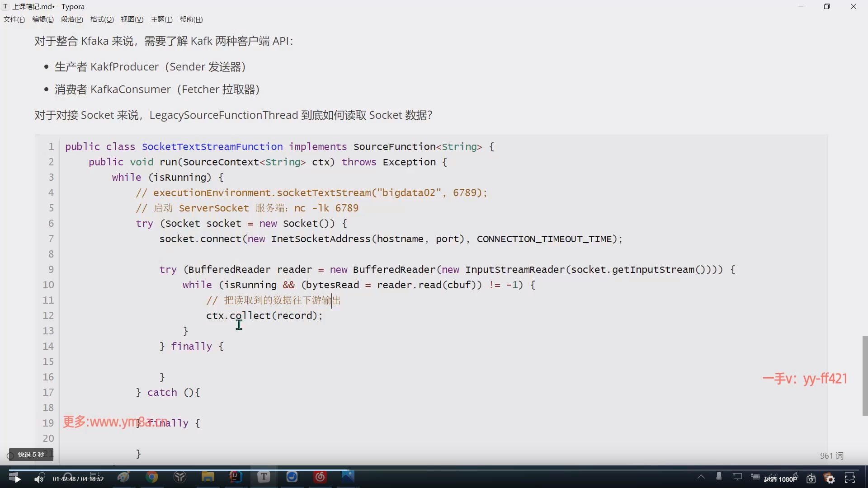Open the Paint palette taskbar icon
This screenshot has height=488, width=868.
click(x=123, y=477)
